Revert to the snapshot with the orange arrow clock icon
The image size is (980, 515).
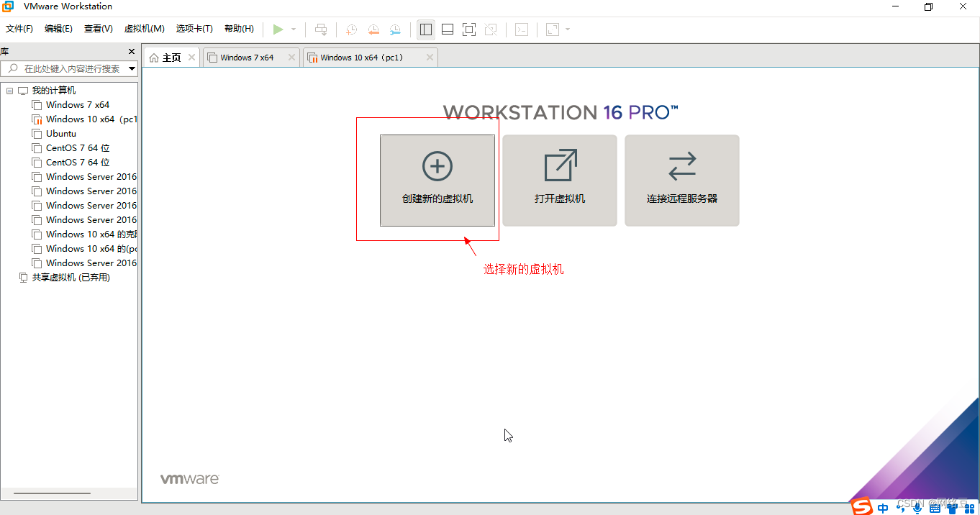click(373, 29)
